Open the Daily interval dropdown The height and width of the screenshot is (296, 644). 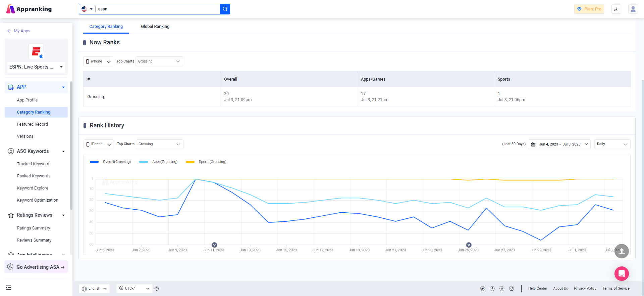point(612,144)
